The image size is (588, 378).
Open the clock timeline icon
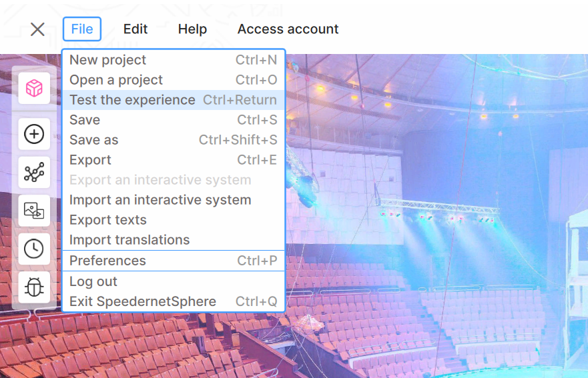(34, 249)
